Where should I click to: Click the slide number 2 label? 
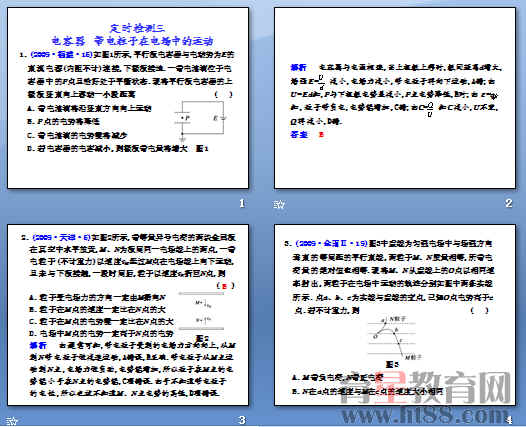coord(509,203)
